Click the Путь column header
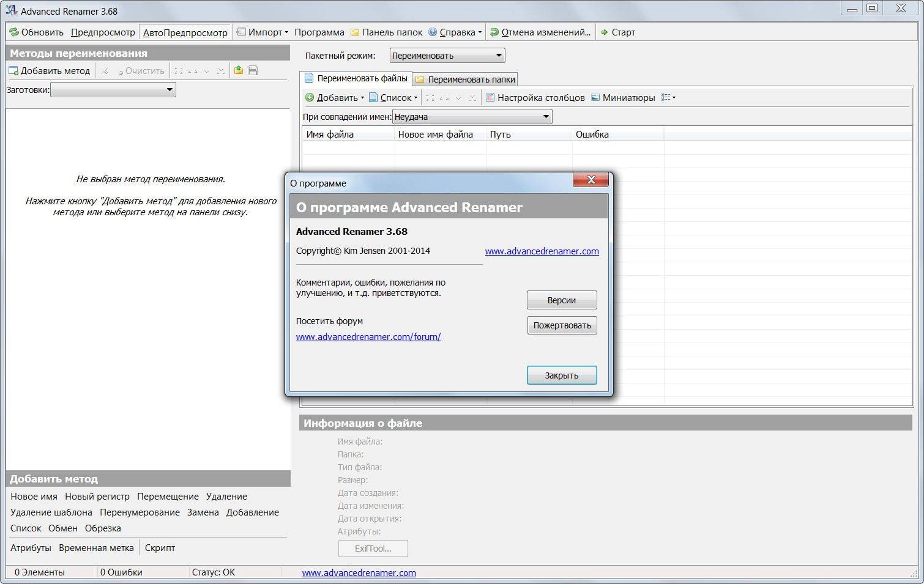The width and height of the screenshot is (924, 584). tap(529, 134)
